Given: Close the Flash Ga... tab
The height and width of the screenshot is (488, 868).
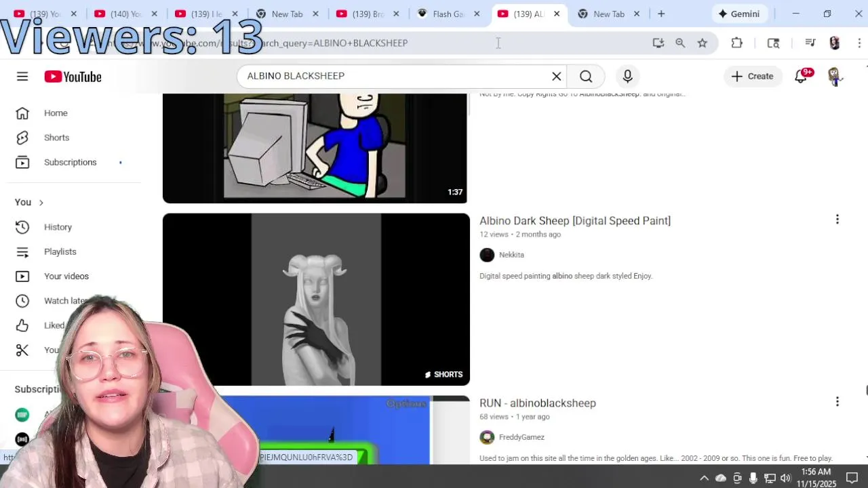Looking at the screenshot, I should 477,14.
